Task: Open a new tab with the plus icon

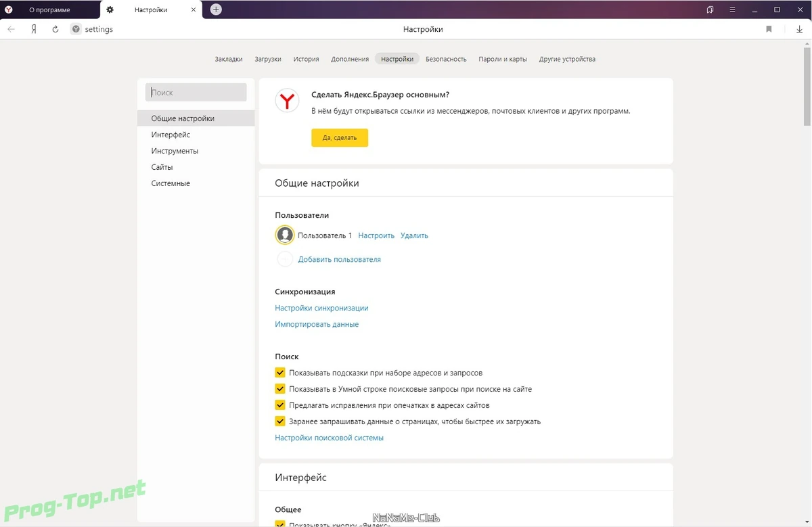Action: (216, 9)
